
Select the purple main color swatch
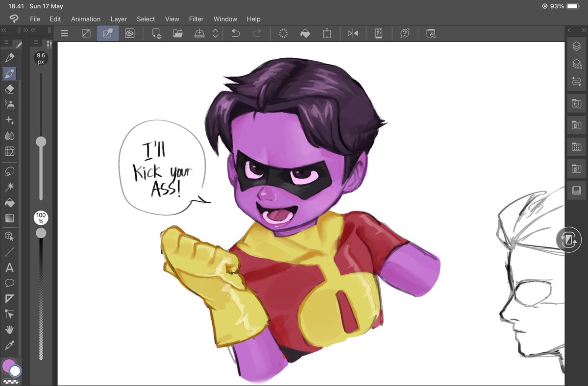tap(8, 366)
